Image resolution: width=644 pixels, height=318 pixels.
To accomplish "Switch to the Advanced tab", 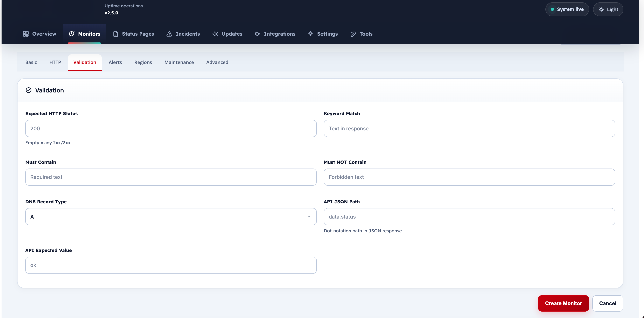I will pos(217,62).
